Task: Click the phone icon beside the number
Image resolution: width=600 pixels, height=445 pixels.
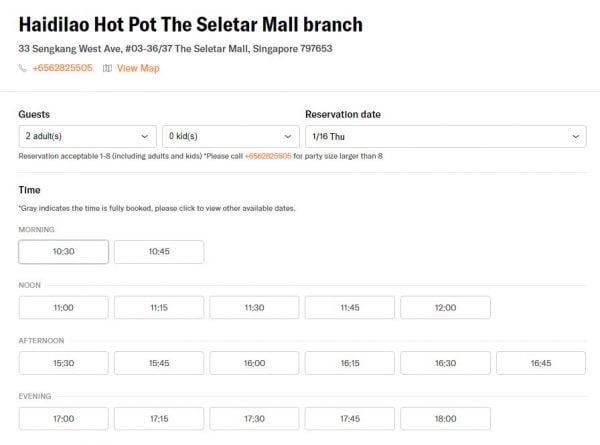Action: pos(23,68)
